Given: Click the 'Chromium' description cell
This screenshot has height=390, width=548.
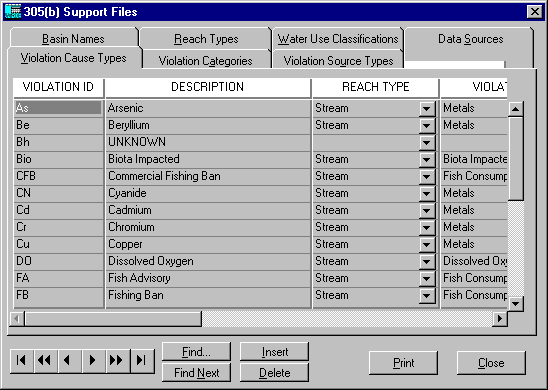Looking at the screenshot, I should (208, 227).
